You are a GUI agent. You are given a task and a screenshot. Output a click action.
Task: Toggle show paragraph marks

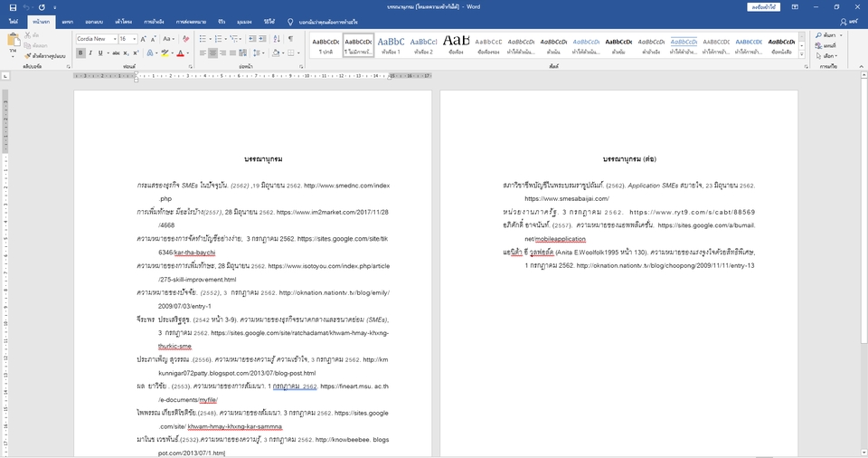click(x=290, y=39)
